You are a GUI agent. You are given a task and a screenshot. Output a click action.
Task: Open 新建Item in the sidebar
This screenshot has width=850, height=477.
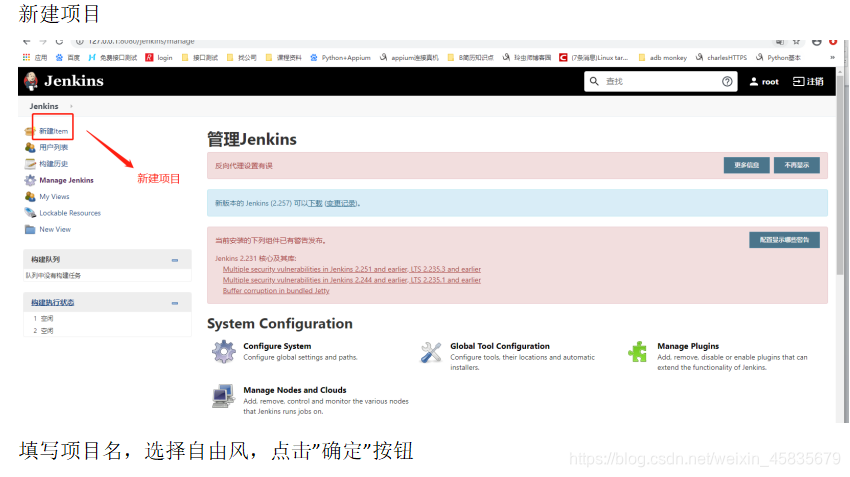click(54, 131)
